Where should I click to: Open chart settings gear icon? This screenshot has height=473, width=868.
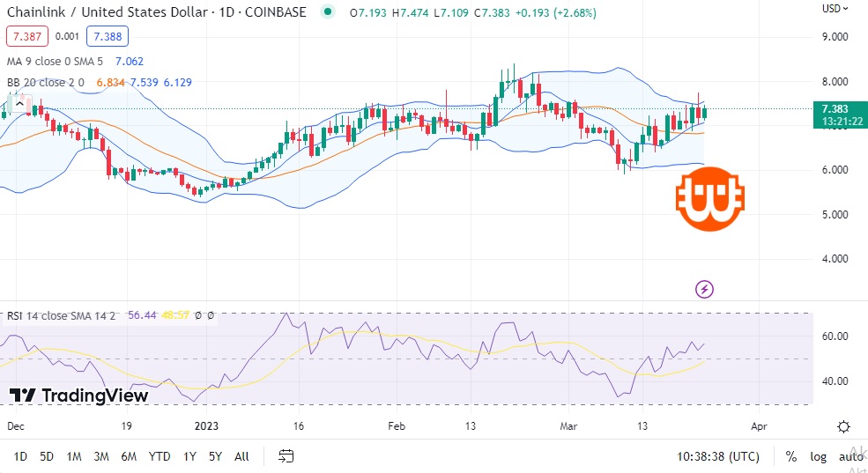point(843,426)
